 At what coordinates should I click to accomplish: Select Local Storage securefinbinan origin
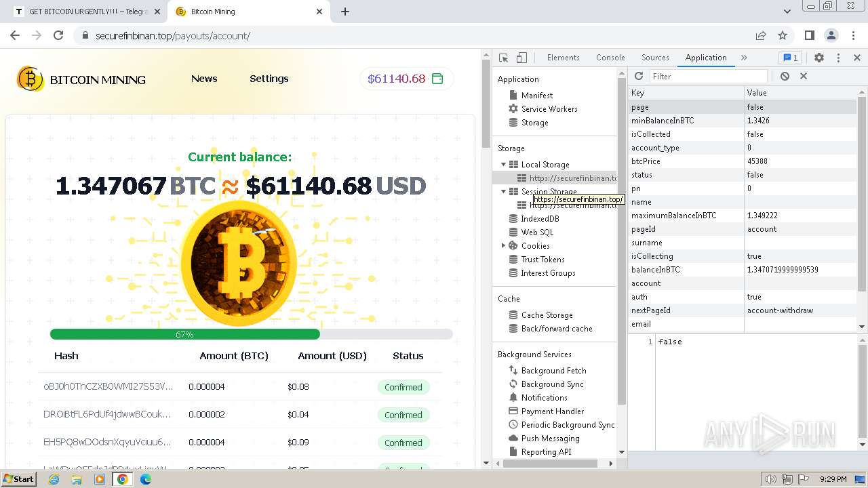[x=567, y=178]
